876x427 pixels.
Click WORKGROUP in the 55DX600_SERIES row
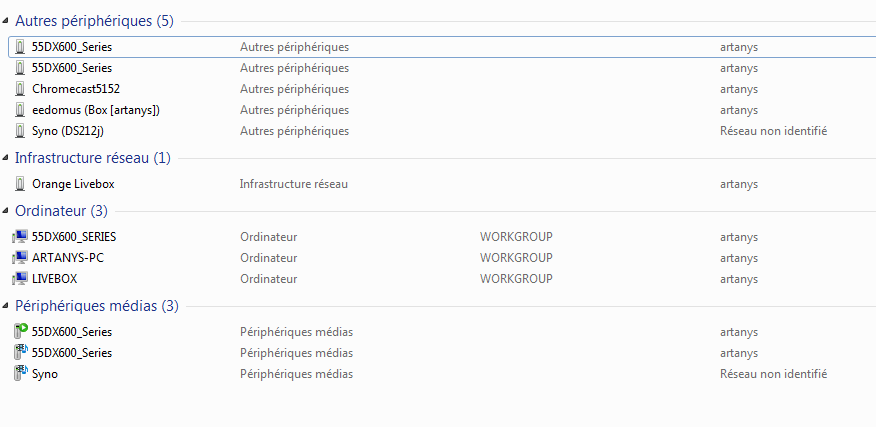click(x=516, y=237)
